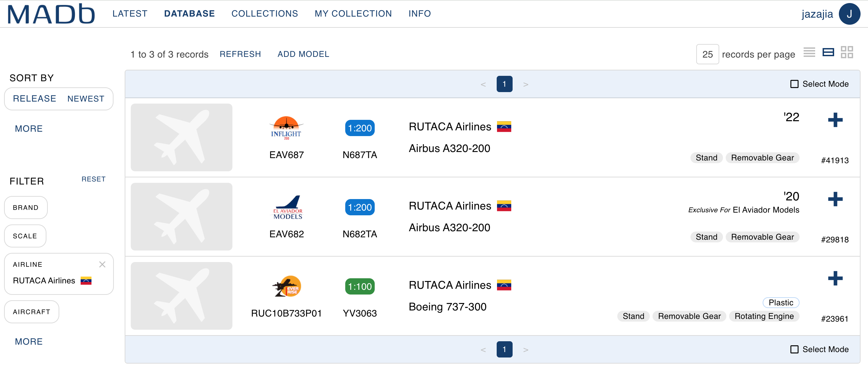Screen dimensions: 868x369
Task: Open the Inflight 200 brand logo
Action: click(x=286, y=128)
